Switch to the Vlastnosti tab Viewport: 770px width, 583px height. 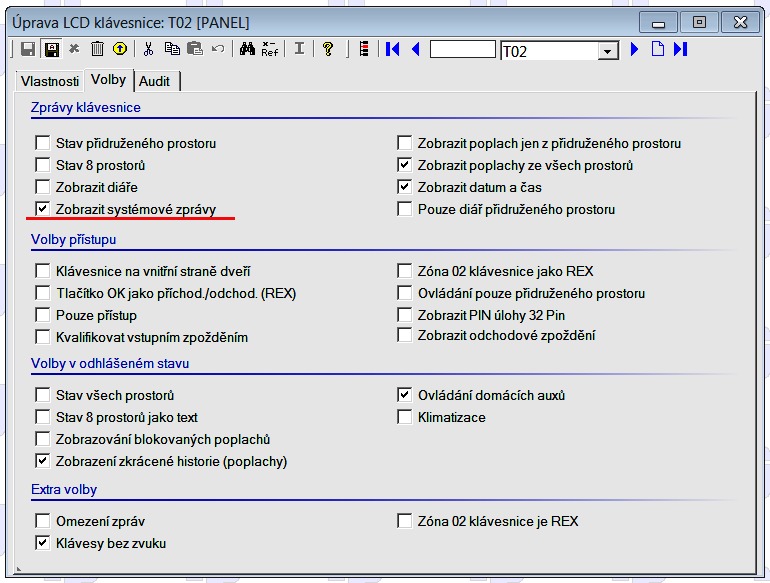pyautogui.click(x=49, y=81)
